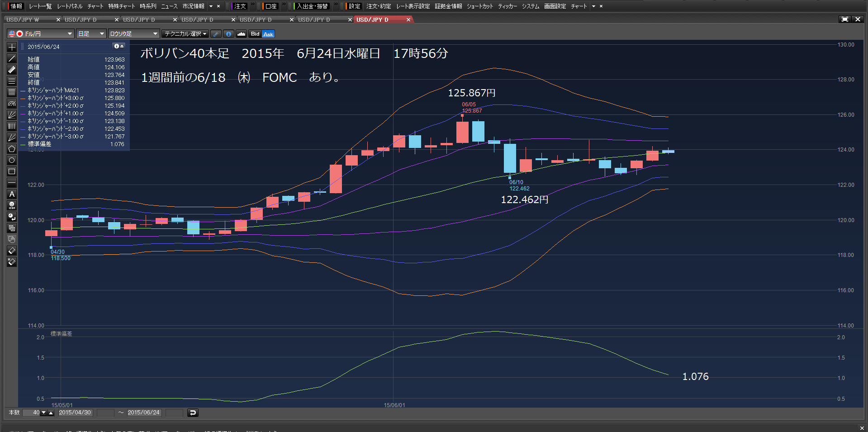This screenshot has width=868, height=432.
Task: Select the erase-all eraser with A tool
Action: click(12, 262)
